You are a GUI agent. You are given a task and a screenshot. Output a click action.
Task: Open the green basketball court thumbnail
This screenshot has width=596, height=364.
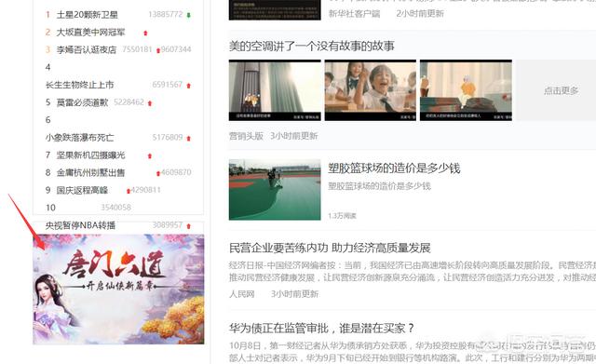tap(275, 189)
